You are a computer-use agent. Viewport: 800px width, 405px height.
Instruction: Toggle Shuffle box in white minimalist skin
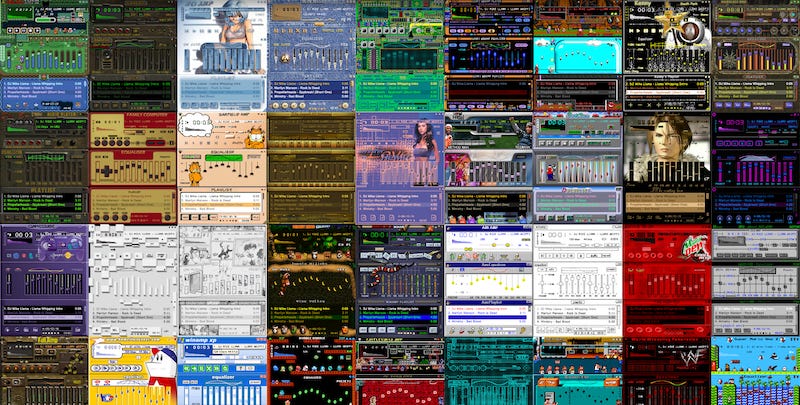coord(593,256)
